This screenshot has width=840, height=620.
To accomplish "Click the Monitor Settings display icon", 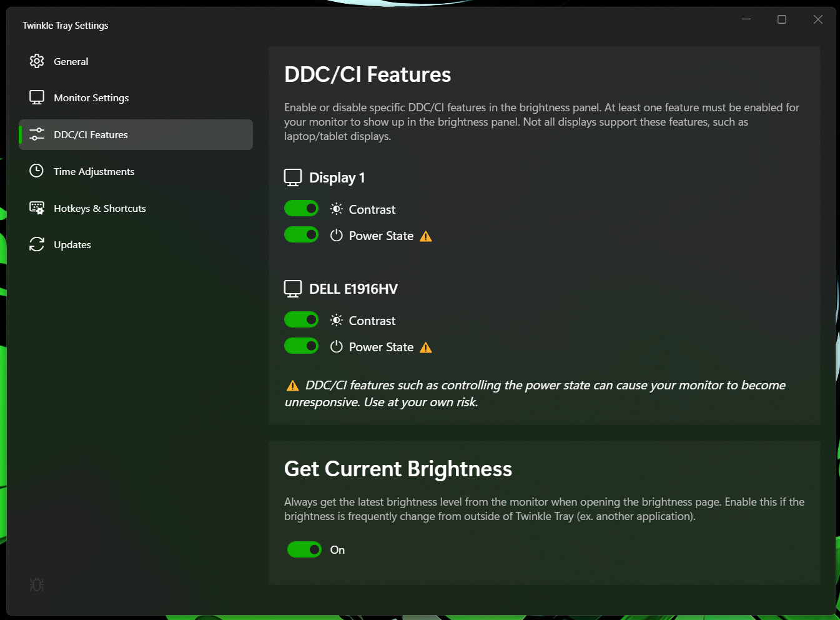I will 37,97.
